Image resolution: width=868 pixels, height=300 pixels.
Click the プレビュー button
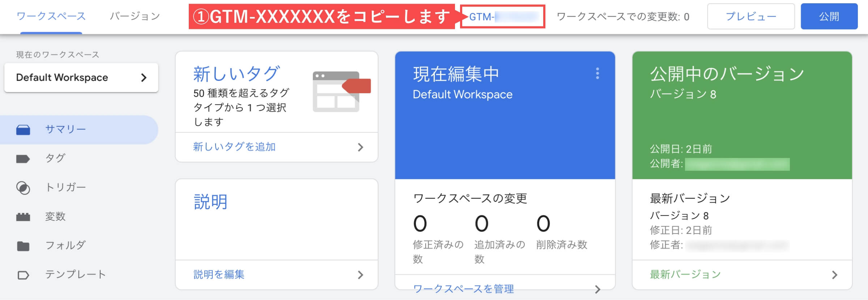751,16
